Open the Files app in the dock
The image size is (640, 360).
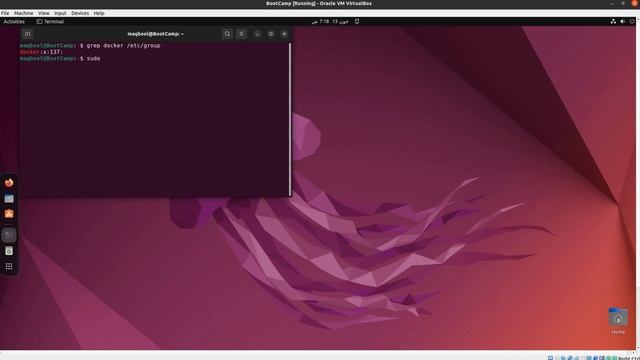point(9,198)
